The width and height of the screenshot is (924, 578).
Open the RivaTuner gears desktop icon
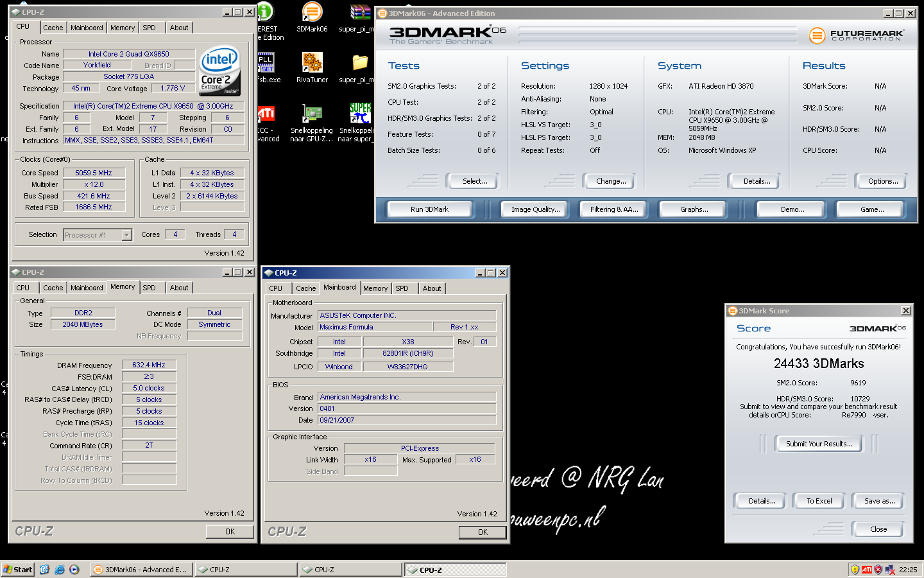[x=312, y=62]
